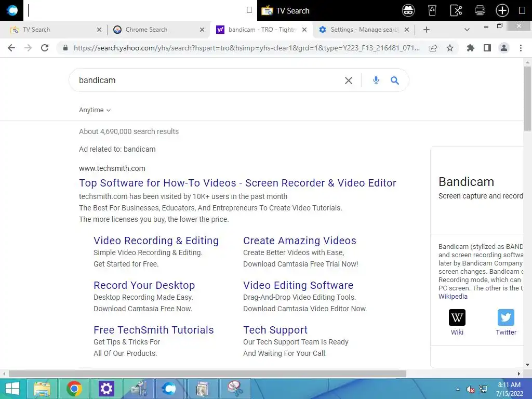Click the circled plus icon in top bar
The width and height of the screenshot is (532, 399).
[x=502, y=10]
